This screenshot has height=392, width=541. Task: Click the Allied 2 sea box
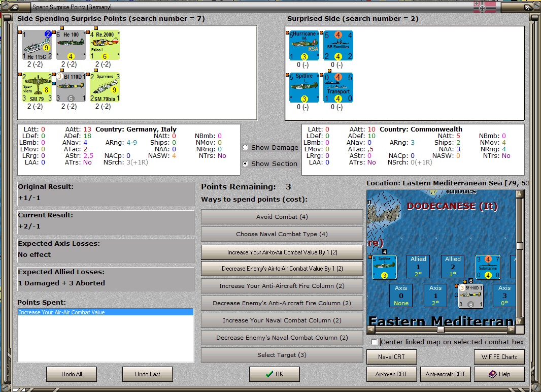pos(453,267)
